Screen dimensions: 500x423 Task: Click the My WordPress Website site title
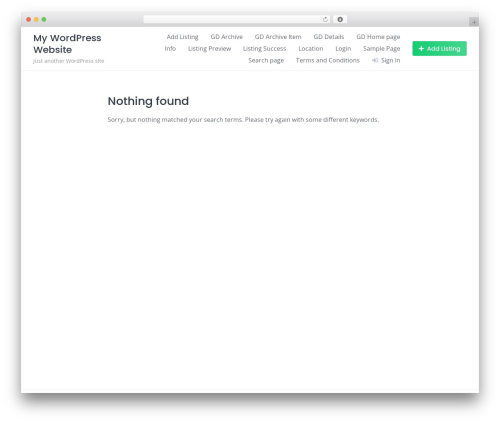67,44
